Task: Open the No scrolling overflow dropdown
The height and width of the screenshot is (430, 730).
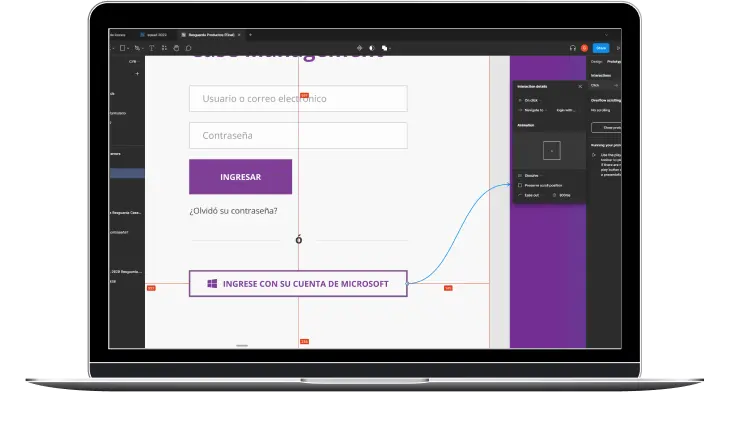Action: (601, 110)
